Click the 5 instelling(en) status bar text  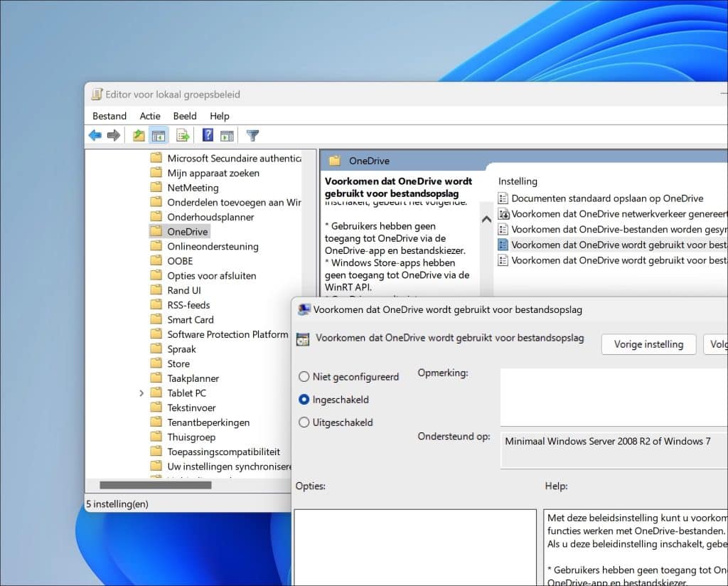(x=117, y=504)
